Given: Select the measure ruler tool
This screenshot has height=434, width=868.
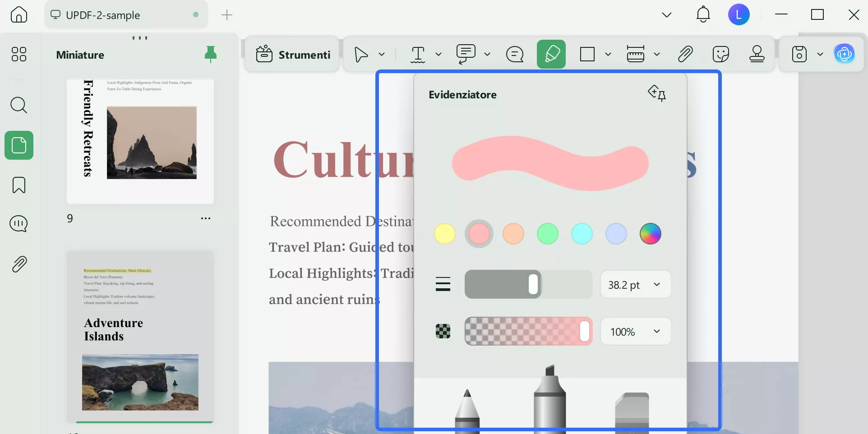Looking at the screenshot, I should click(x=636, y=55).
